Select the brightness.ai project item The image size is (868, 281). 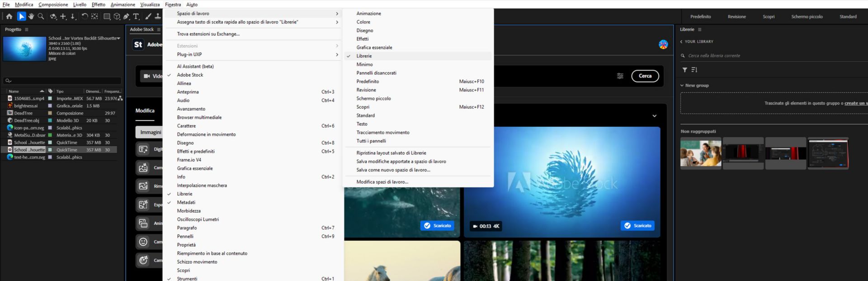coord(26,106)
